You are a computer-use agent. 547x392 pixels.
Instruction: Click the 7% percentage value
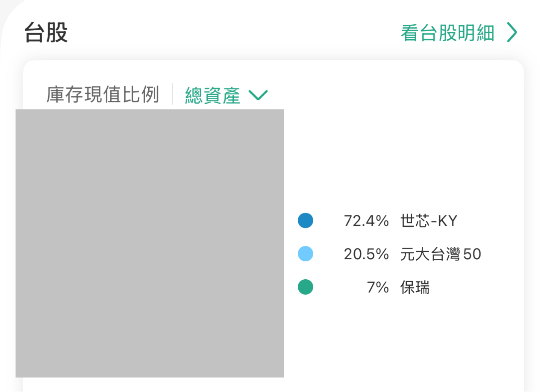pos(378,287)
